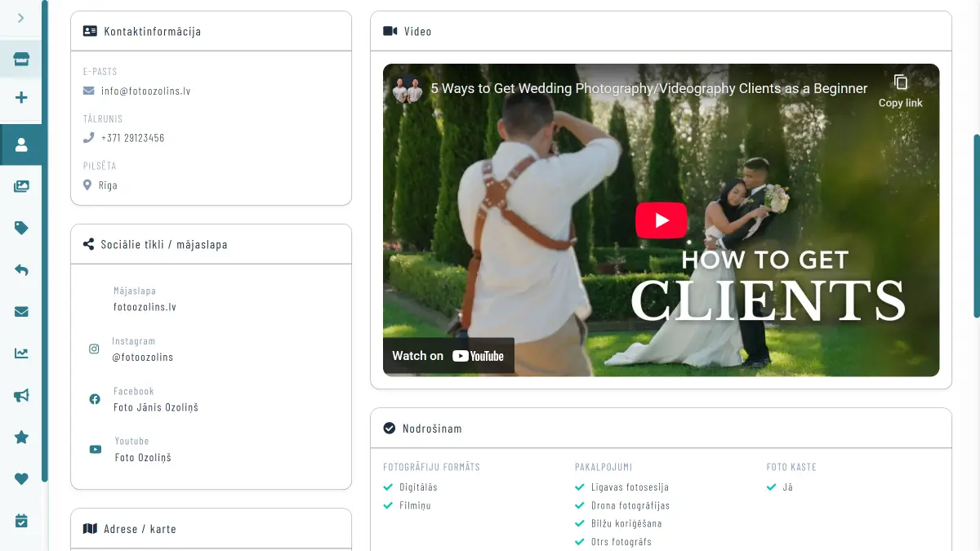Click the reply arrow icon in the sidebar
This screenshot has height=551, width=980.
21,269
